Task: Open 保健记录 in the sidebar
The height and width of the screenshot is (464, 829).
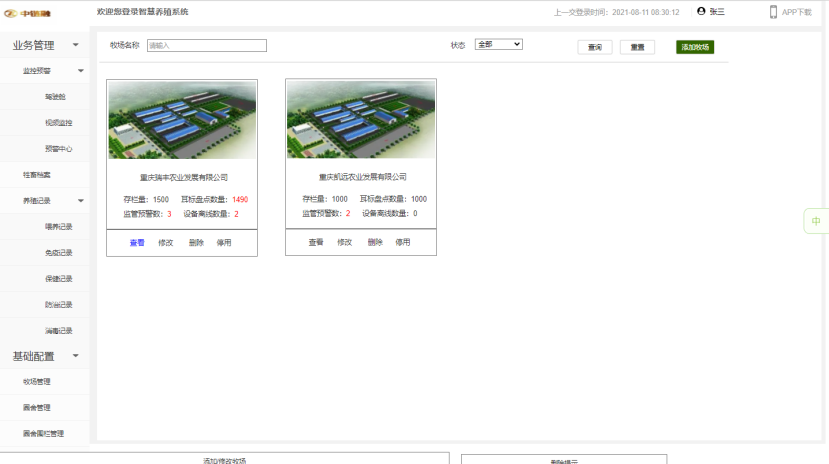Action: [x=59, y=279]
